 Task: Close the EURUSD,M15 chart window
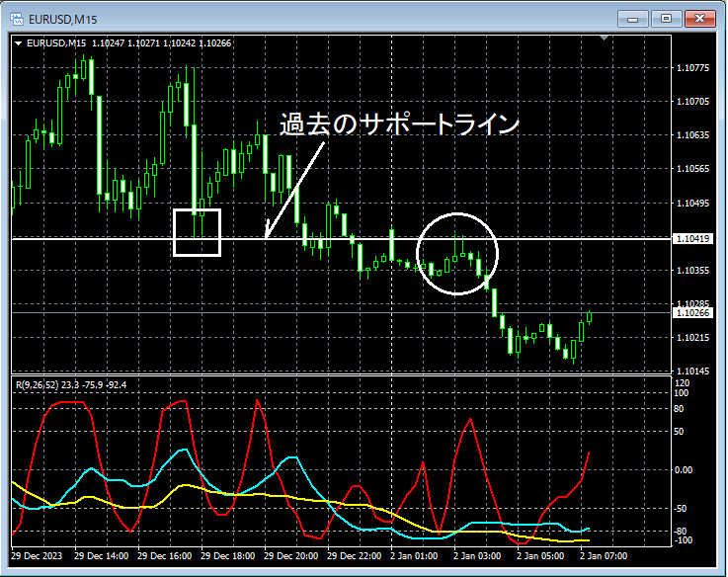[699, 19]
